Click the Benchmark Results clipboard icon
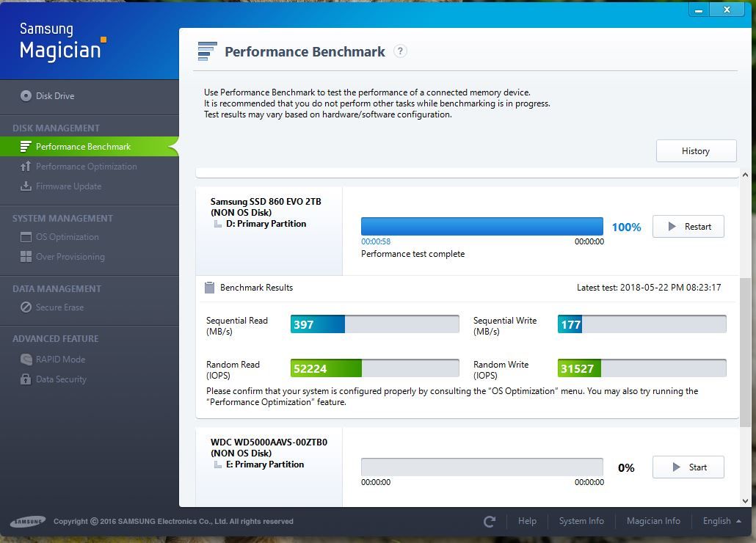The width and height of the screenshot is (756, 543). pyautogui.click(x=209, y=287)
